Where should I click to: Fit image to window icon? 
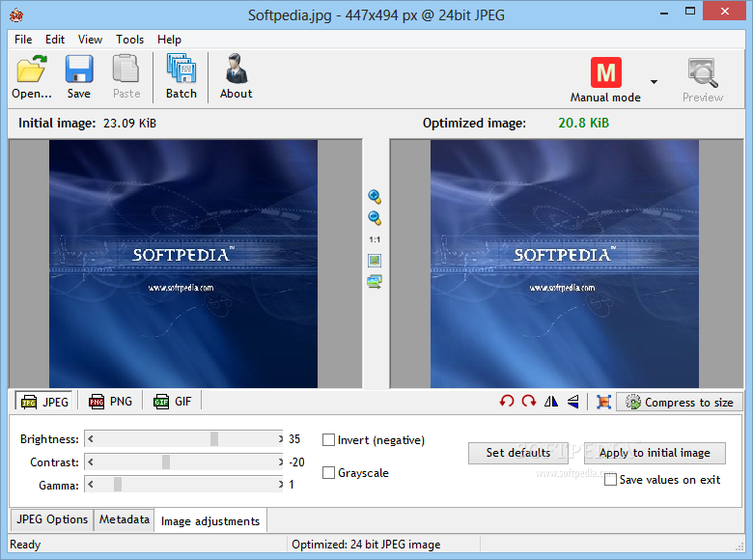click(x=375, y=261)
